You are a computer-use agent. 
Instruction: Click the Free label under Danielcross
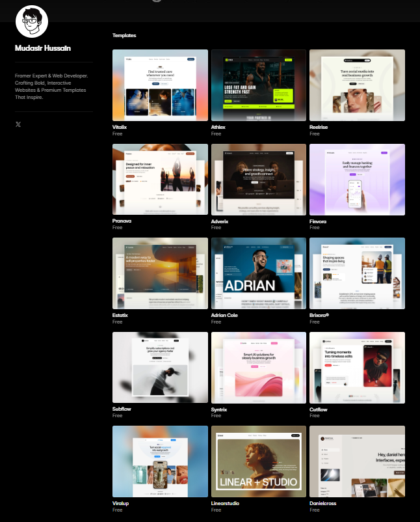point(315,510)
